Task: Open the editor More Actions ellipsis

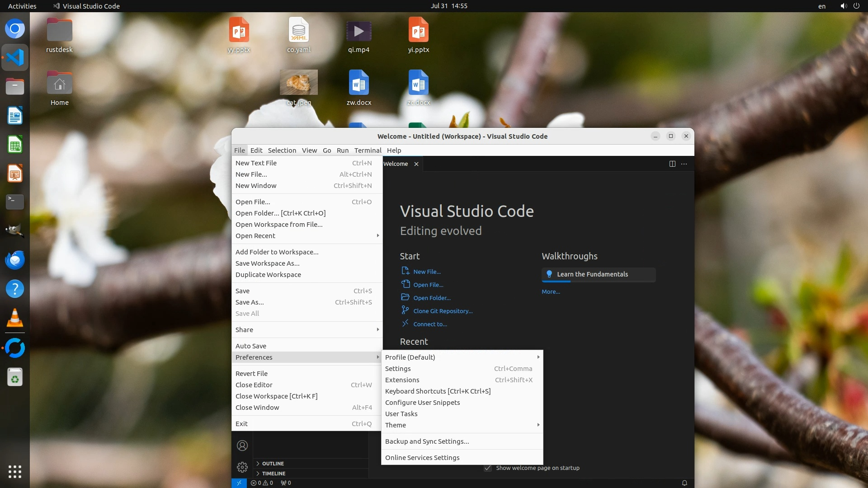Action: pos(684,164)
